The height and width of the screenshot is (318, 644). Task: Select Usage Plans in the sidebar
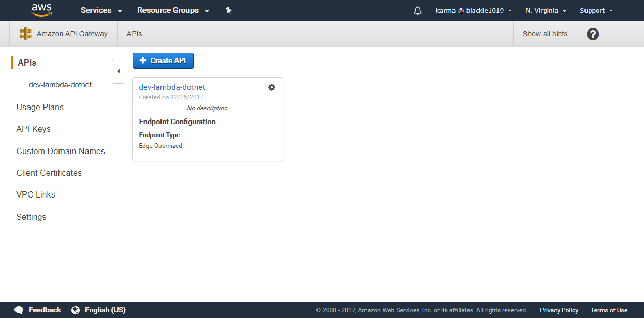coord(40,108)
